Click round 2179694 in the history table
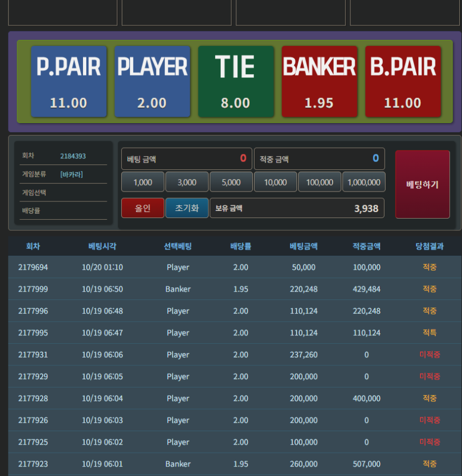The width and height of the screenshot is (462, 476). 33,267
